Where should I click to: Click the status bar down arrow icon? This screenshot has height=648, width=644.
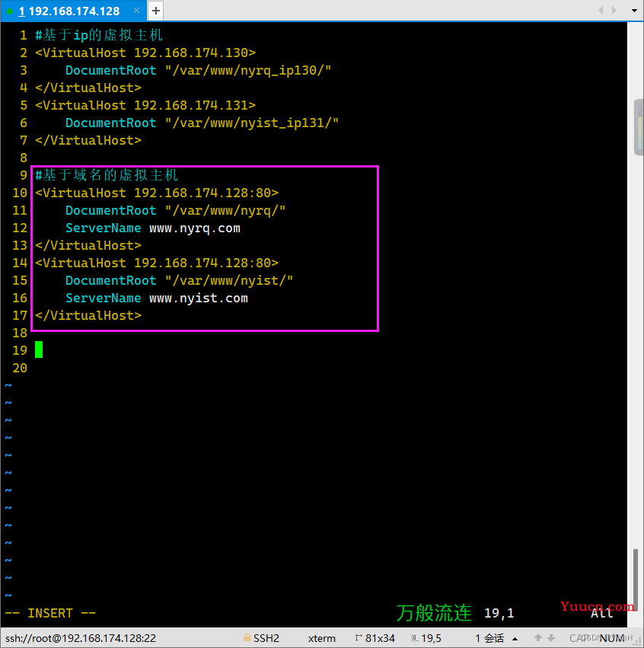point(551,638)
